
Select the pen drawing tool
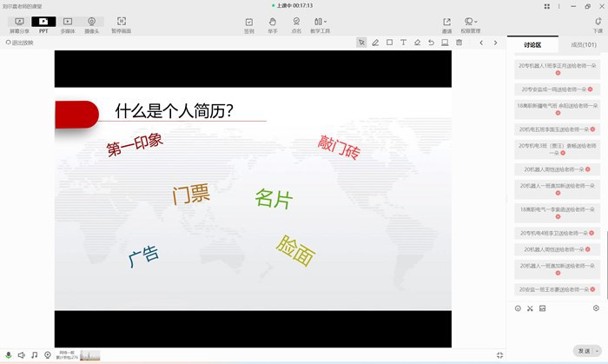tap(375, 42)
